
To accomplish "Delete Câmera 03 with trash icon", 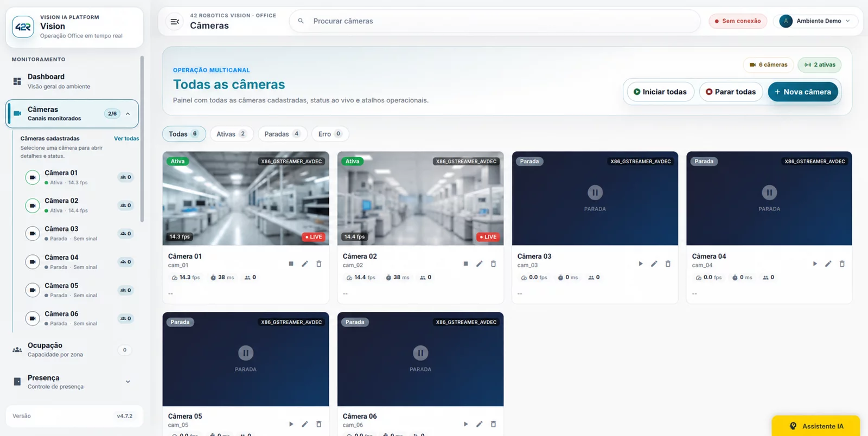I will pos(668,264).
